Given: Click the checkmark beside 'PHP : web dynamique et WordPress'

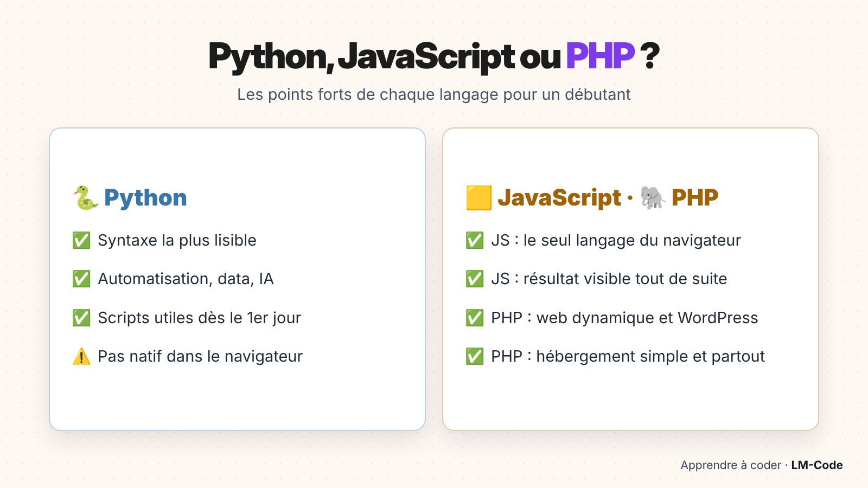Looking at the screenshot, I should (x=475, y=318).
